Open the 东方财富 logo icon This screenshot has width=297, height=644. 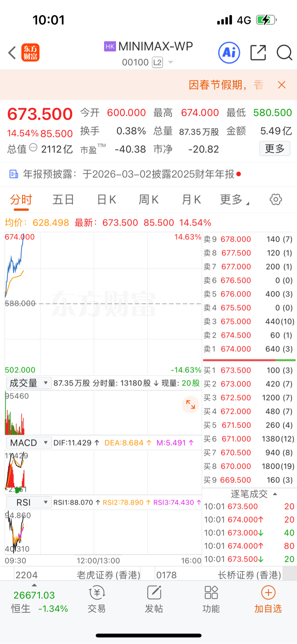pyautogui.click(x=30, y=53)
